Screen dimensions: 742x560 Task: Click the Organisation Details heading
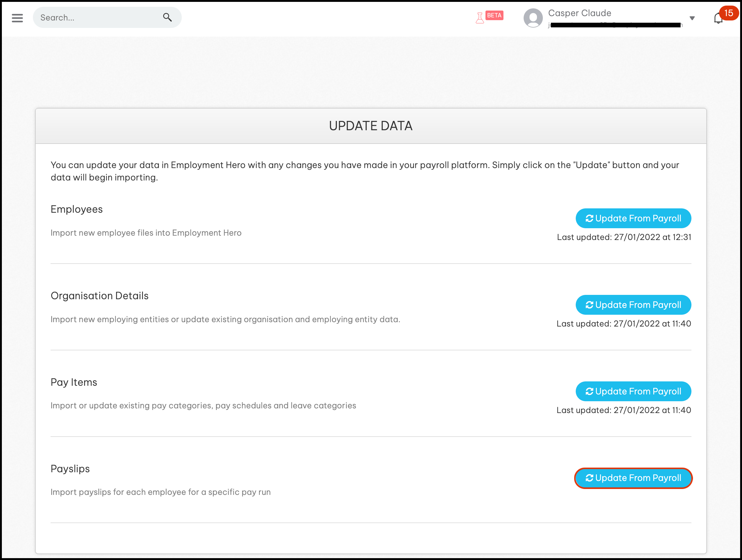(x=99, y=296)
